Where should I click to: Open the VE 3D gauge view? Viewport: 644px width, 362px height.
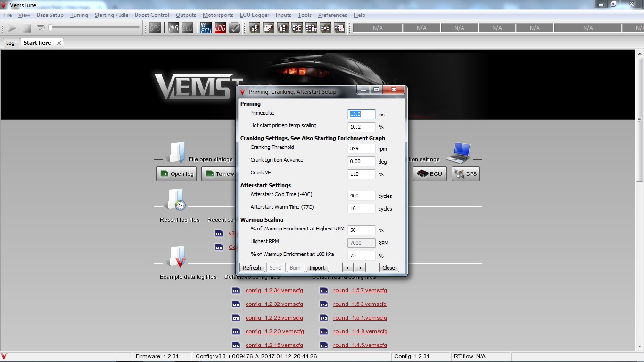(x=255, y=28)
